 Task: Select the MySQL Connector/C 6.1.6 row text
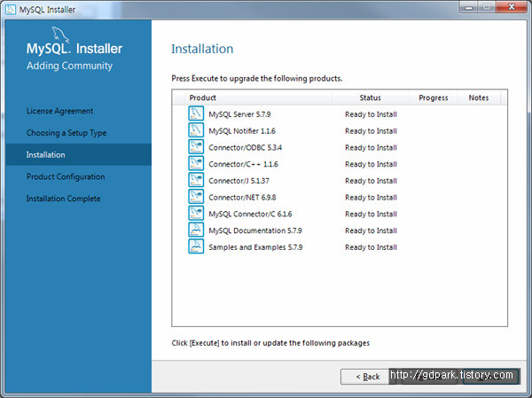(250, 215)
